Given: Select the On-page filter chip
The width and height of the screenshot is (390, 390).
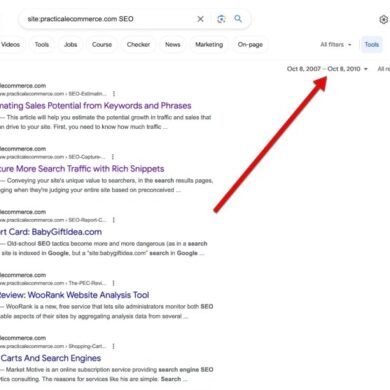Looking at the screenshot, I should tap(250, 44).
